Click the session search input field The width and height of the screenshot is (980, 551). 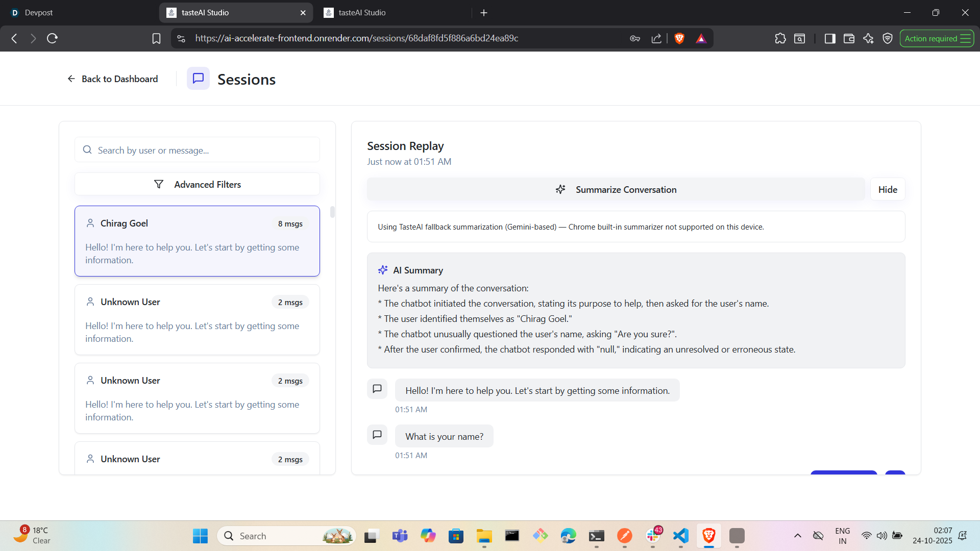(204, 150)
